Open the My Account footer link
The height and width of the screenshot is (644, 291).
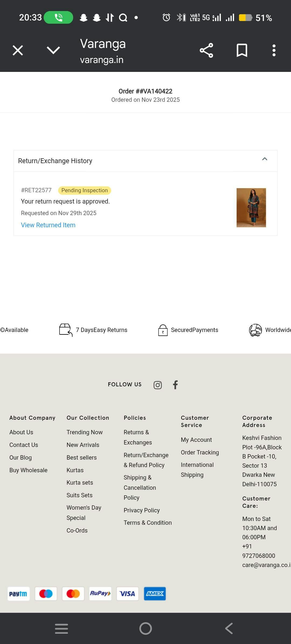pyautogui.click(x=196, y=440)
